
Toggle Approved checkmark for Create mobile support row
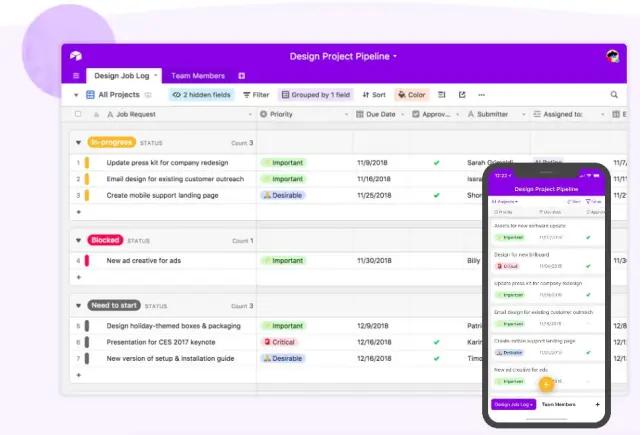(x=436, y=195)
